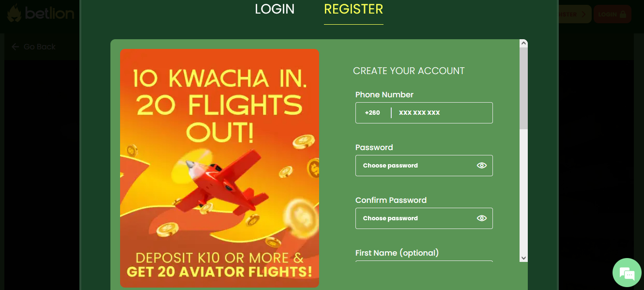
Task: Click the scrollbar down arrow
Action: (524, 257)
